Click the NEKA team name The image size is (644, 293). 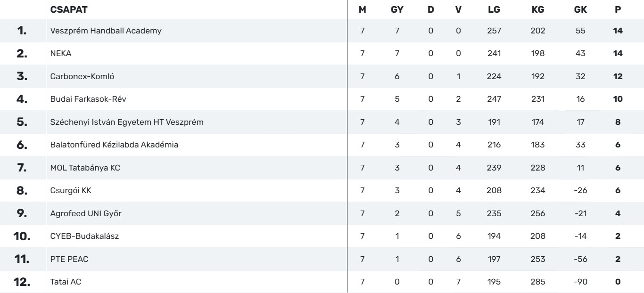point(61,54)
